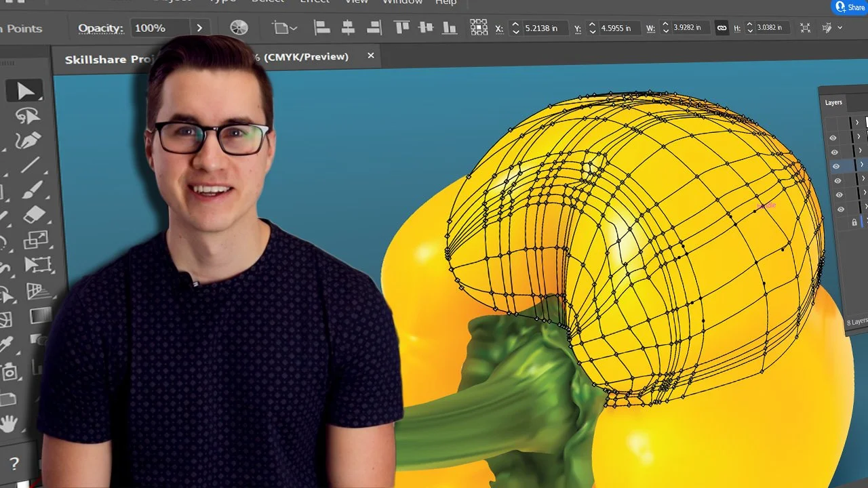The height and width of the screenshot is (488, 868).
Task: Toggle the constrain width and height link
Action: point(722,28)
